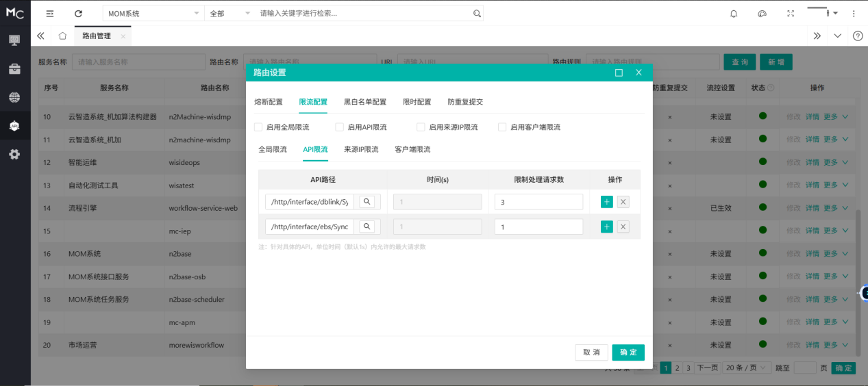Screen dimensions: 868x386
Task: Delete the ebs API row
Action: (623, 227)
